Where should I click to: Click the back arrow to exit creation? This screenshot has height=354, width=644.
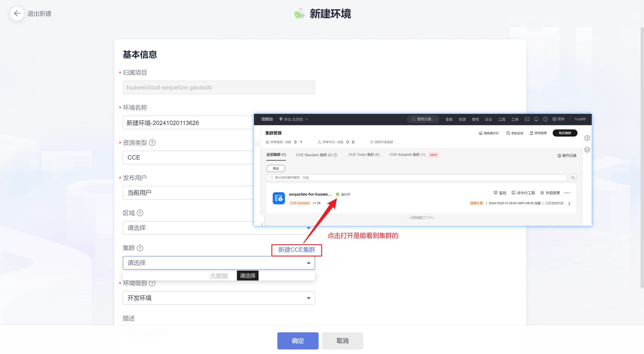tap(17, 13)
